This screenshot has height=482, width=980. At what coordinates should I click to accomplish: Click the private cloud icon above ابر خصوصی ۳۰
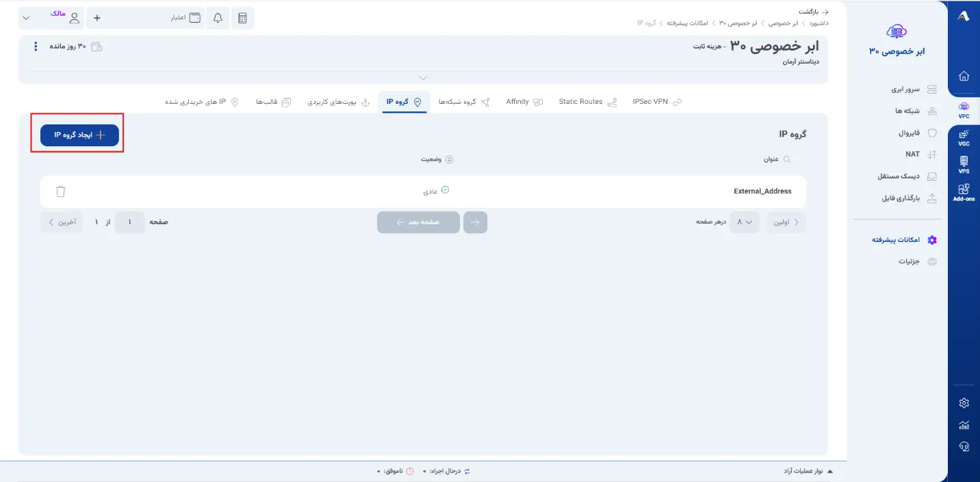point(896,31)
